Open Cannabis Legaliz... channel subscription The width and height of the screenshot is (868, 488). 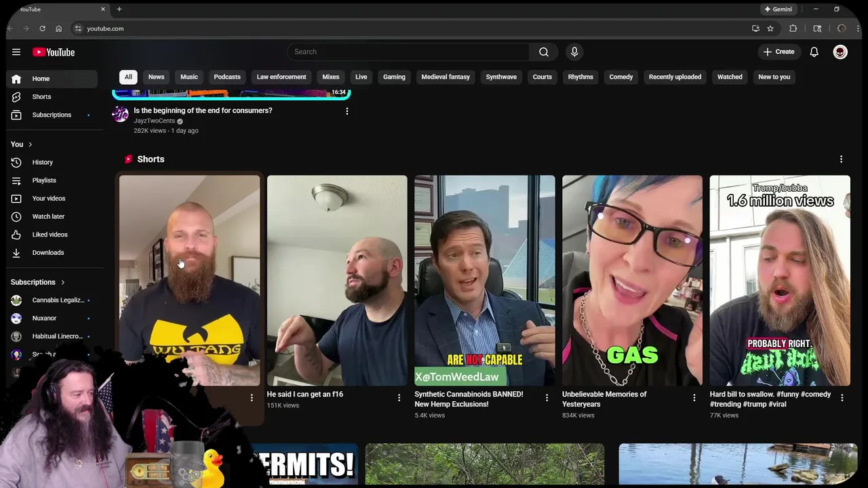pos(52,300)
